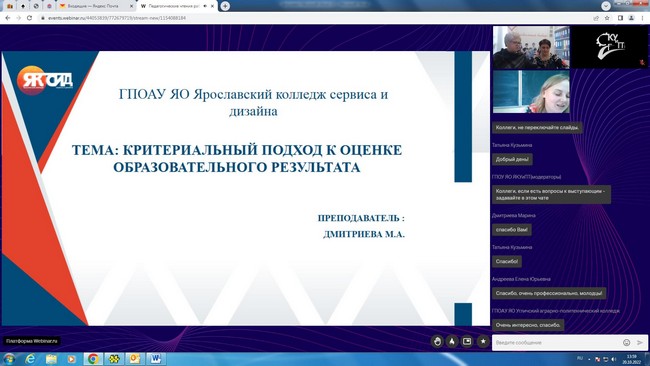650x366 pixels.
Task: Close the webinar tab
Action: (x=213, y=6)
